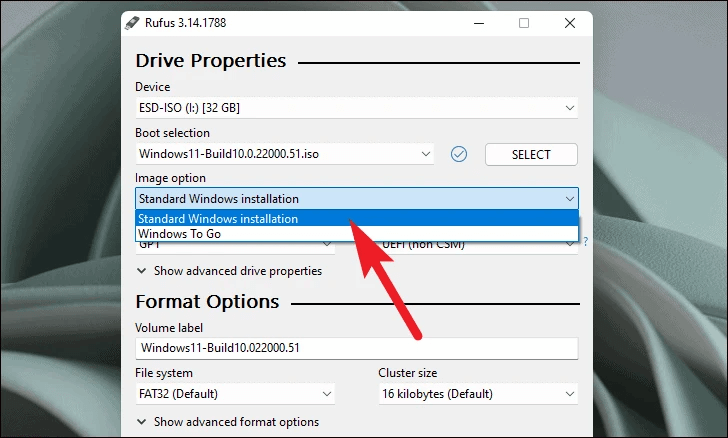This screenshot has width=728, height=438.
Task: Maximize the Rufus window
Action: point(524,23)
